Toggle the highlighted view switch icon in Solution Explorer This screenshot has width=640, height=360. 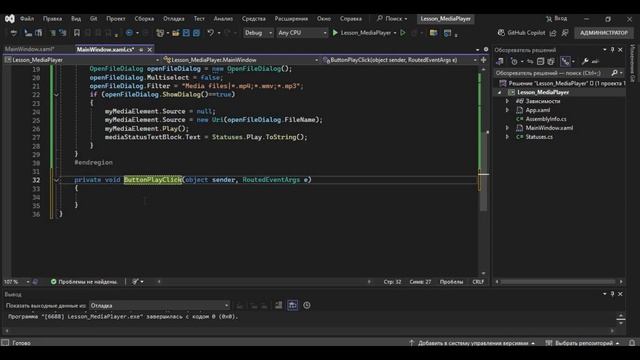click(565, 62)
